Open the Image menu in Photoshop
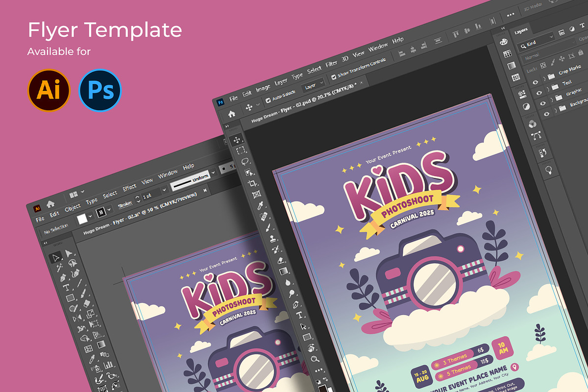Screen dimensions: 588x392 [263, 88]
